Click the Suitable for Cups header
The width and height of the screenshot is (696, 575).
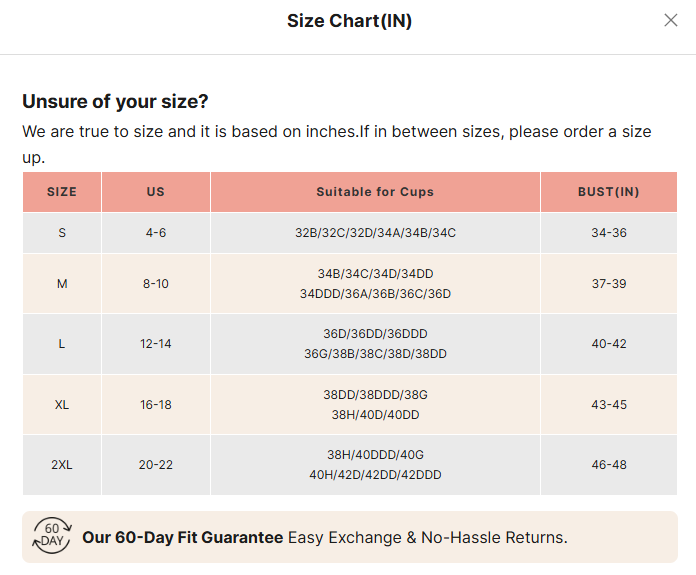[x=375, y=192]
